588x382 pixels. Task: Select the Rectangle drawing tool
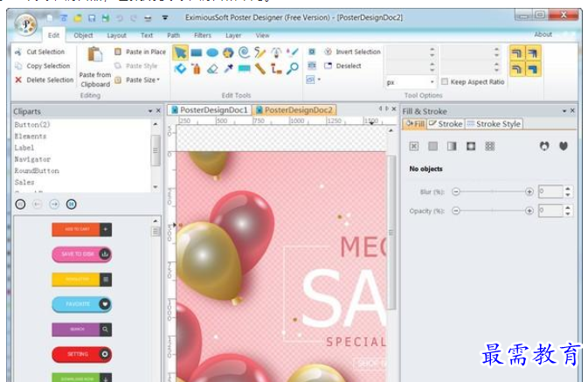(x=196, y=52)
